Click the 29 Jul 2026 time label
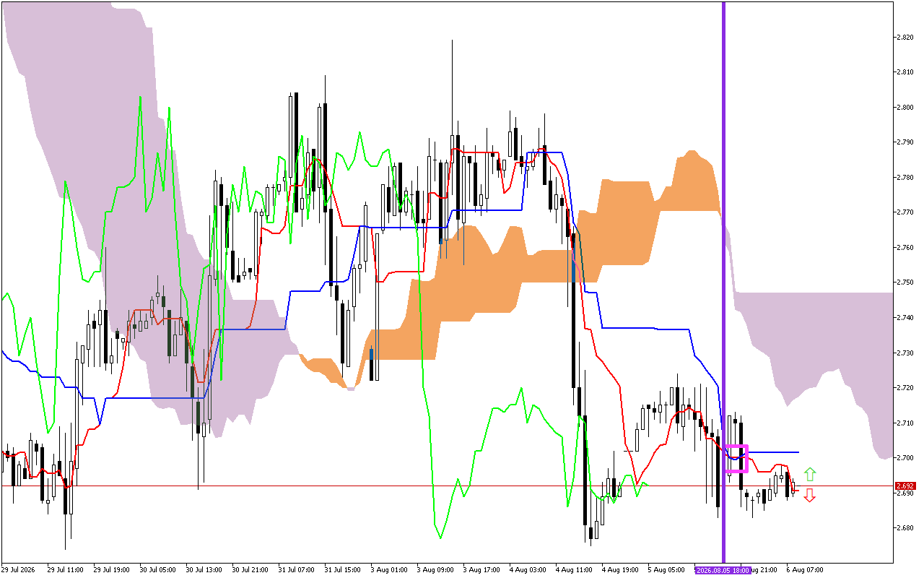Viewport: 924px width, 578px height. (18, 570)
